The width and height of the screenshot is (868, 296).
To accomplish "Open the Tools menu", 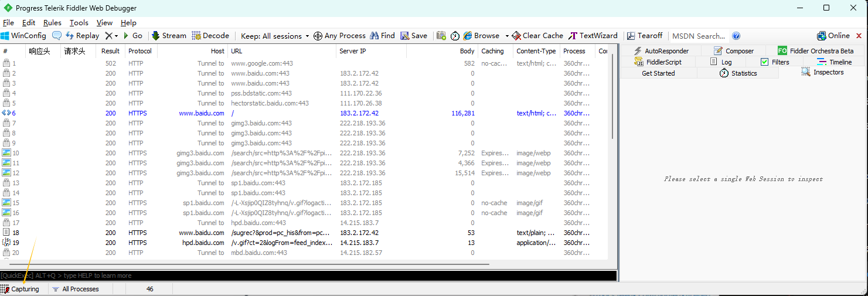I will (79, 23).
